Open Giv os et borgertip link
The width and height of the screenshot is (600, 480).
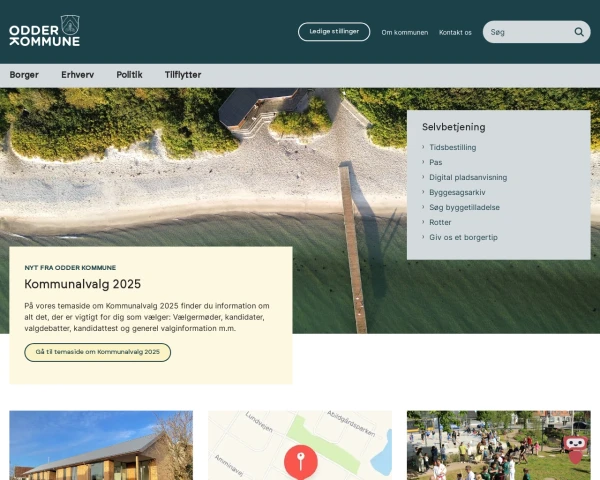pyautogui.click(x=463, y=237)
